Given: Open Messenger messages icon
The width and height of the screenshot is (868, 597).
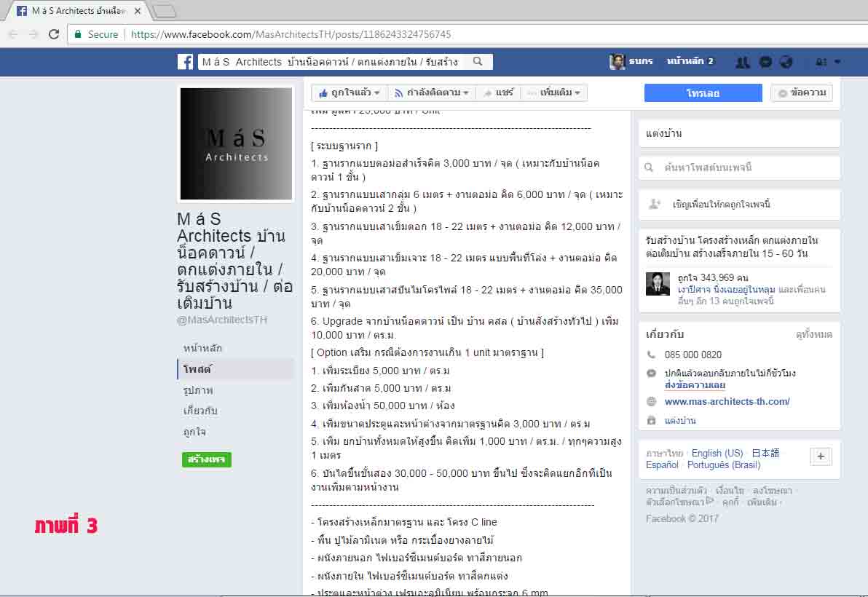Looking at the screenshot, I should click(765, 62).
